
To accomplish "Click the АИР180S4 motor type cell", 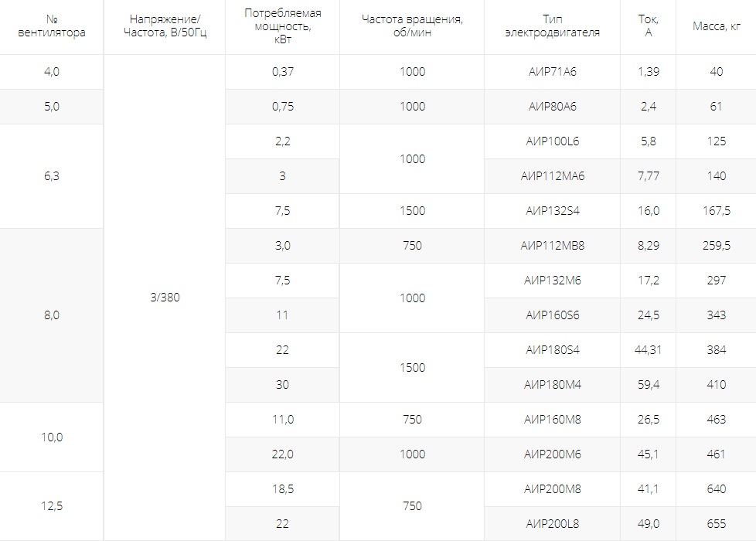I will 553,350.
